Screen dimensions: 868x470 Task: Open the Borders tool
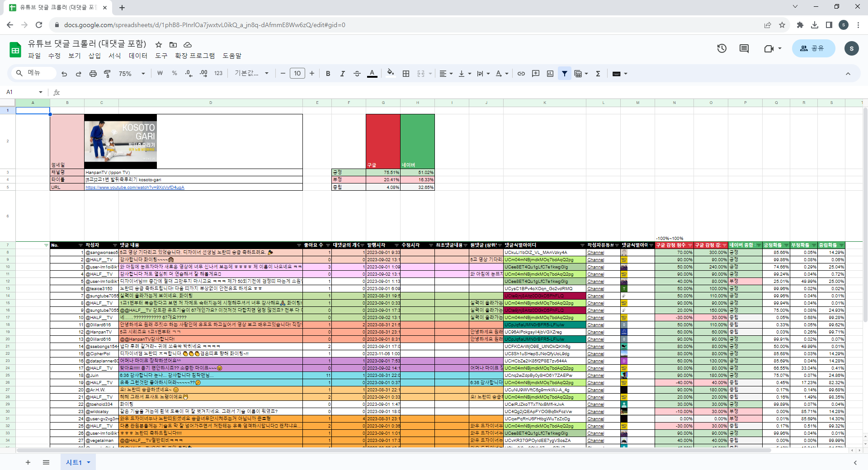406,74
